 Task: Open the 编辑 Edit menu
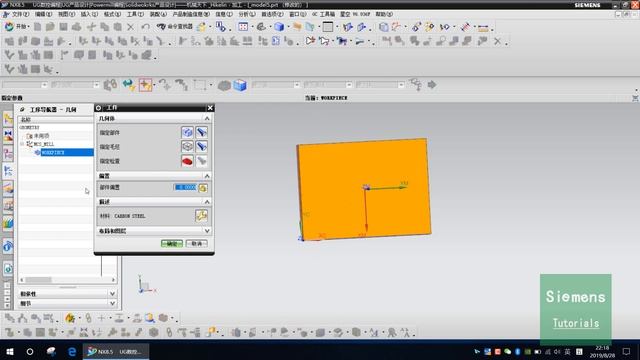[x=43, y=14]
